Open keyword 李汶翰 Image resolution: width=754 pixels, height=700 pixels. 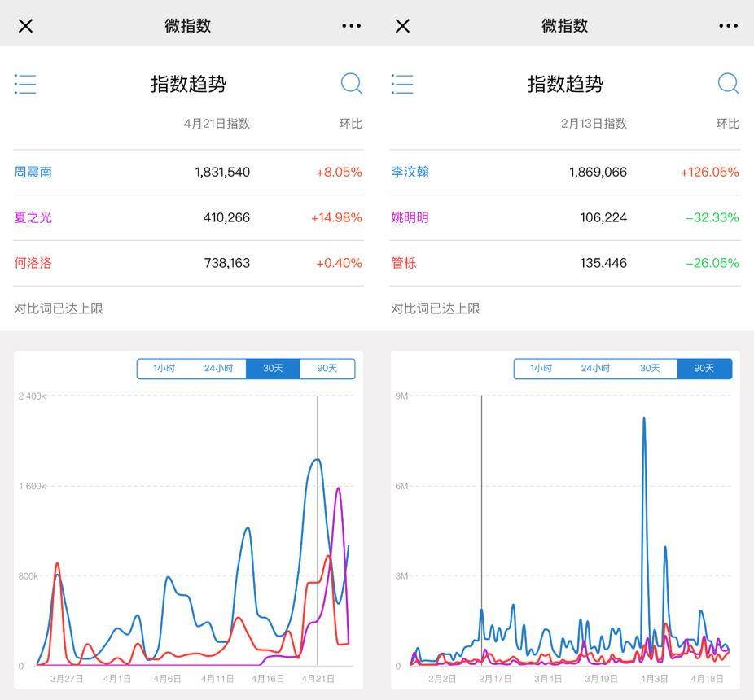click(x=410, y=172)
